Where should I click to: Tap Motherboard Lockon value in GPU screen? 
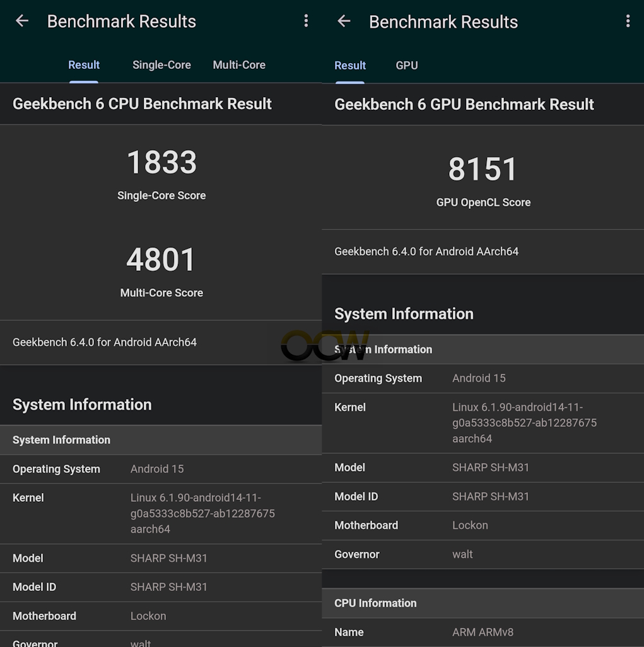tap(470, 525)
